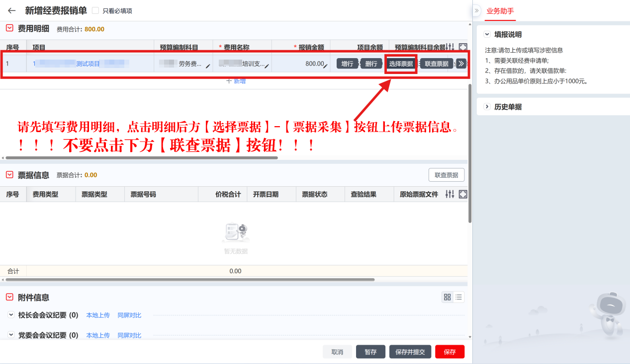630x364 pixels.
Task: Click the back arrow beside 新增经费报销单
Action: click(12, 10)
